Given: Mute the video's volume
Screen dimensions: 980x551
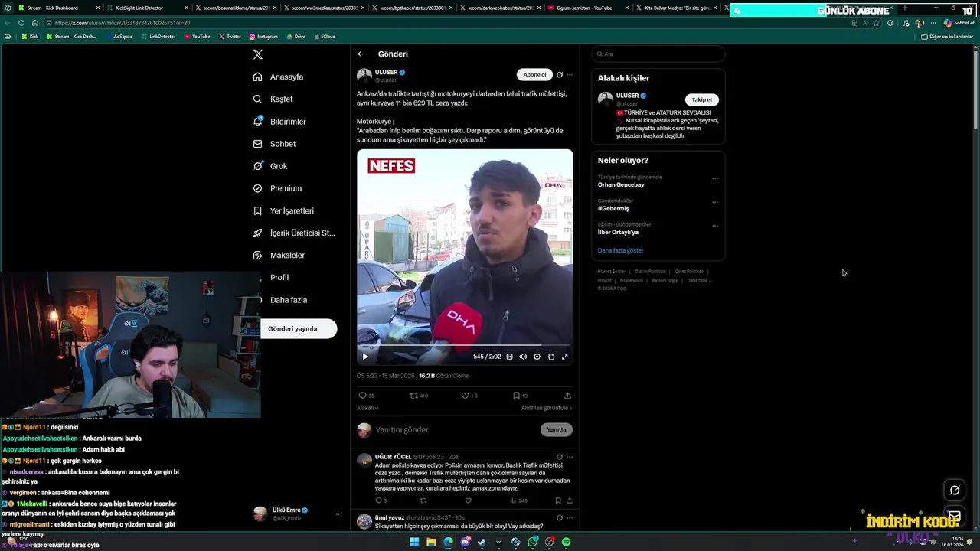Looking at the screenshot, I should click(523, 357).
